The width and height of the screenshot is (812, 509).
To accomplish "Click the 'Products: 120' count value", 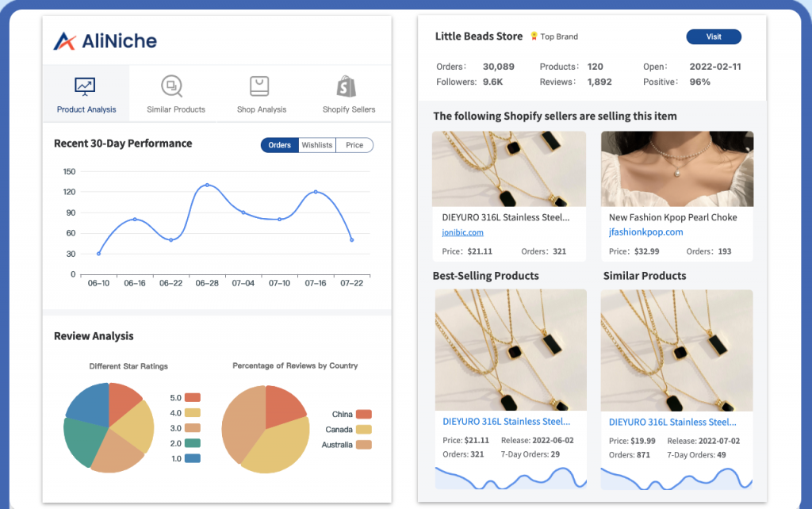I will coord(595,67).
